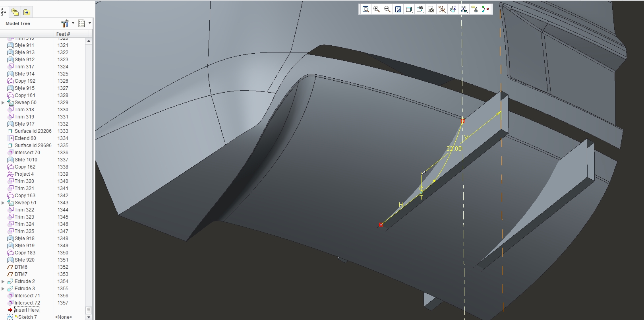Image resolution: width=644 pixels, height=320 pixels.
Task: Click the Zoom Out magnifier icon
Action: [x=387, y=9]
